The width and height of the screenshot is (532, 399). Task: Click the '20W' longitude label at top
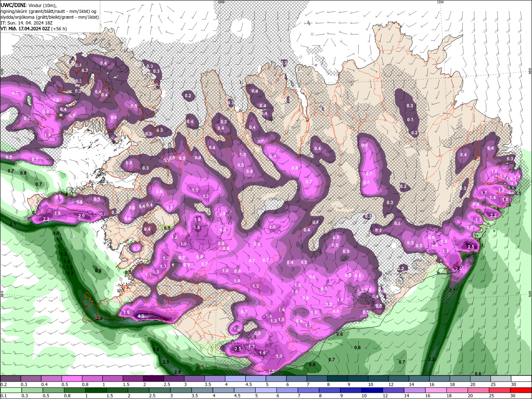(x=221, y=2)
